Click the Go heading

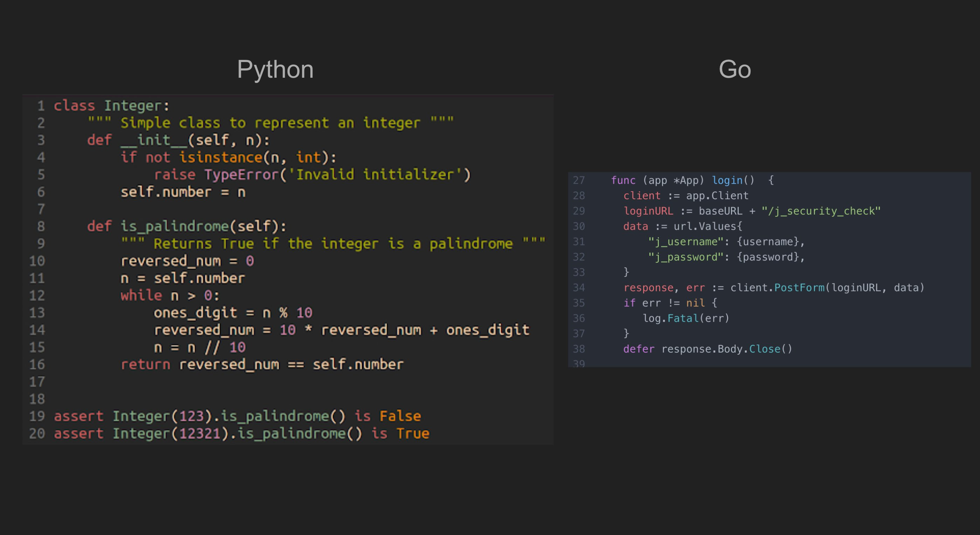point(734,69)
